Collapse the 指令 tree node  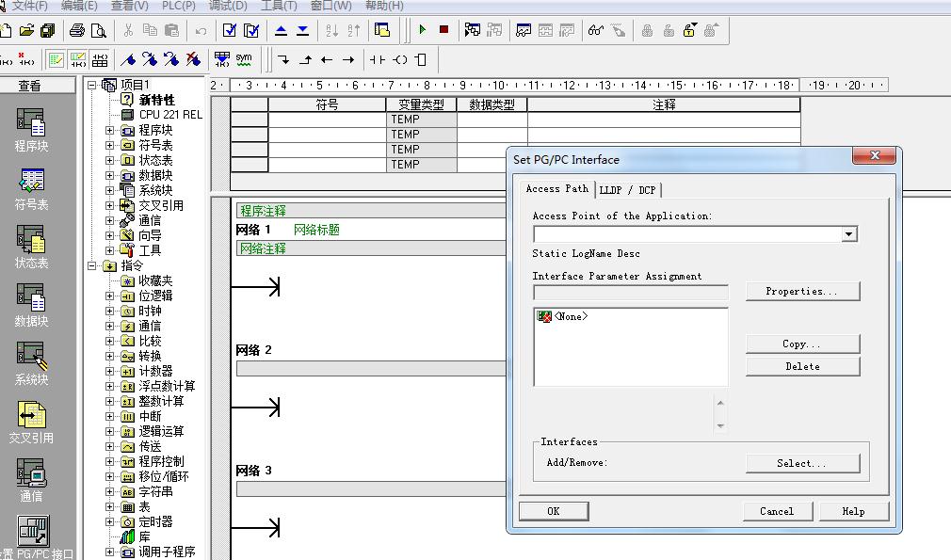click(x=92, y=265)
